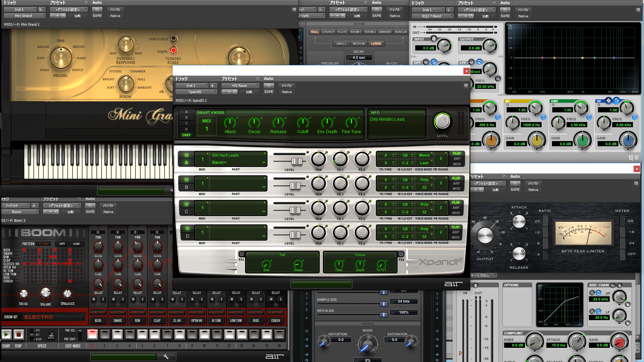Click the Xpand!2 master LEVEL knob
This screenshot has height=362, width=644.
pos(442,121)
